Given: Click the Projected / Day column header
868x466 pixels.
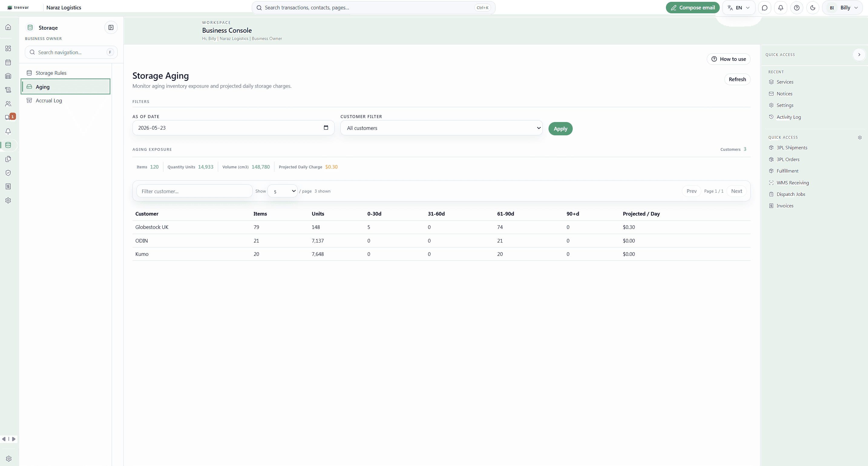Looking at the screenshot, I should coord(641,214).
